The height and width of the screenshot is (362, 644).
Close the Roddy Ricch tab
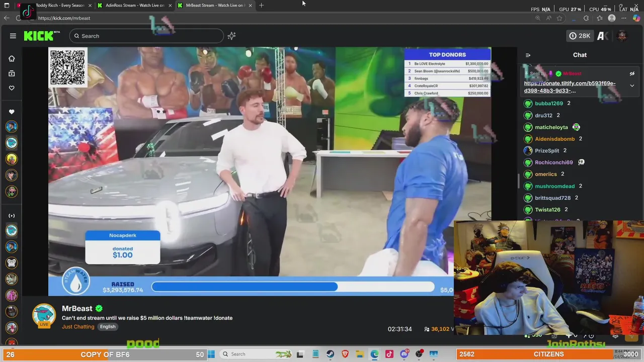click(90, 6)
